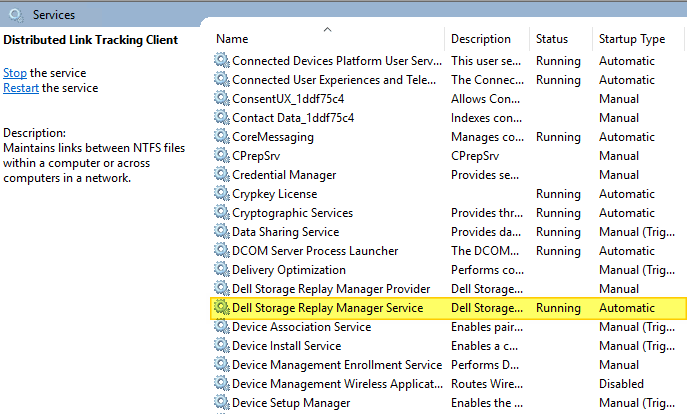The width and height of the screenshot is (687, 414).
Task: Select Device Install Service in list
Action: pos(286,346)
